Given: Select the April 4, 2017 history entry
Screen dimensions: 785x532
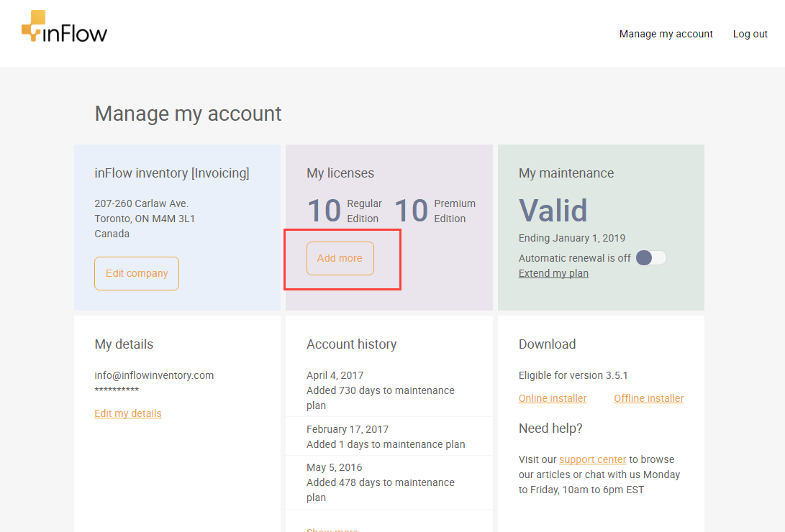Looking at the screenshot, I should coord(381,390).
